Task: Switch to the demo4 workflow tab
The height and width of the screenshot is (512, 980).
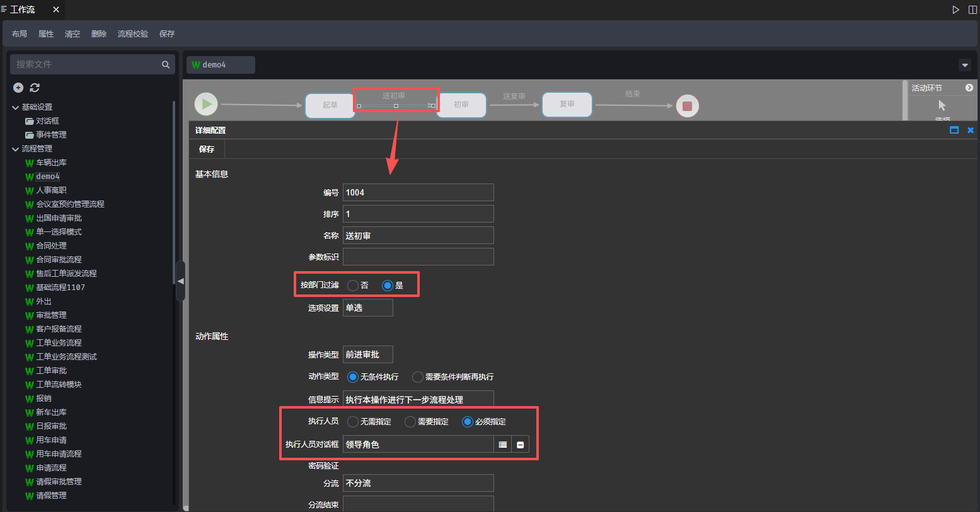Action: click(x=221, y=65)
